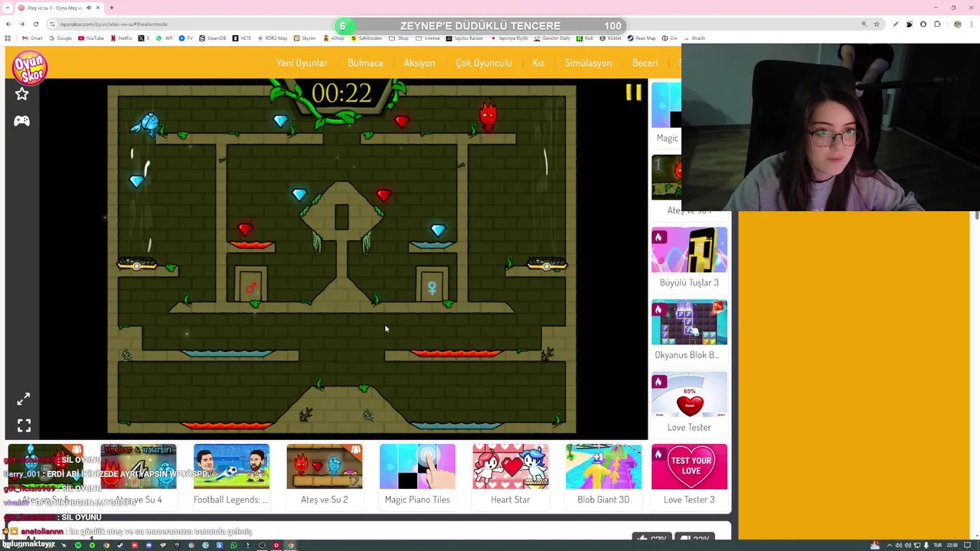The image size is (980, 551).
Task: Open Magic Piano Tiles game thumbnail
Action: (417, 466)
